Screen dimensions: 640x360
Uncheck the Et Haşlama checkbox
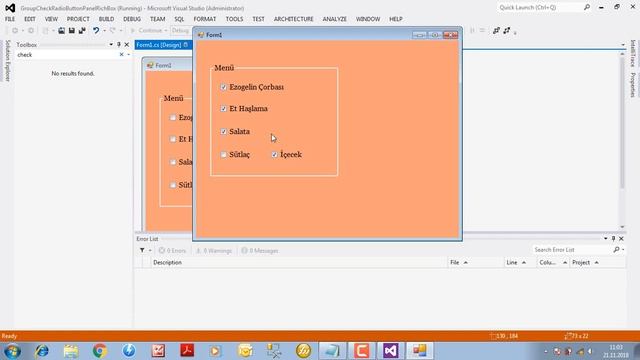[x=224, y=109]
